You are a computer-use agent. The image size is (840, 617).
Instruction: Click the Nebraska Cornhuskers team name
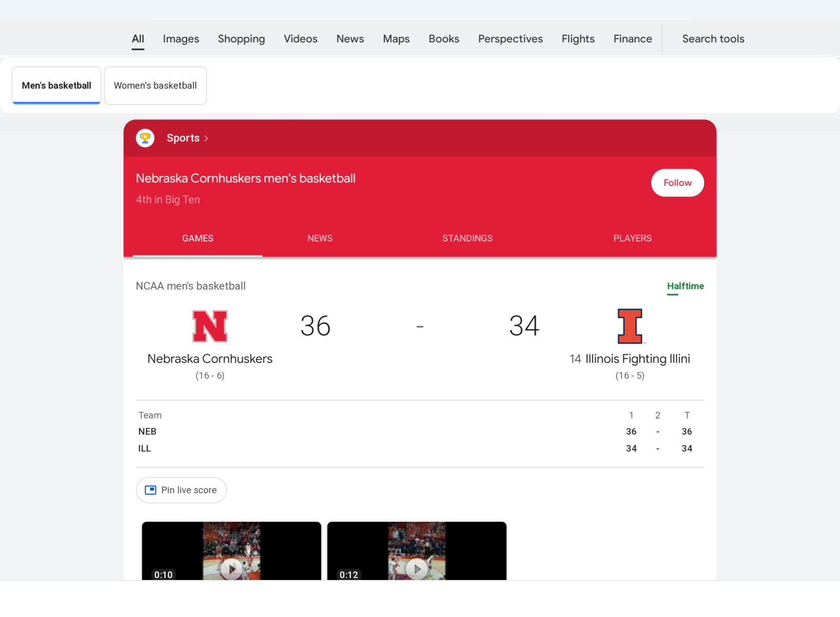coord(210,359)
